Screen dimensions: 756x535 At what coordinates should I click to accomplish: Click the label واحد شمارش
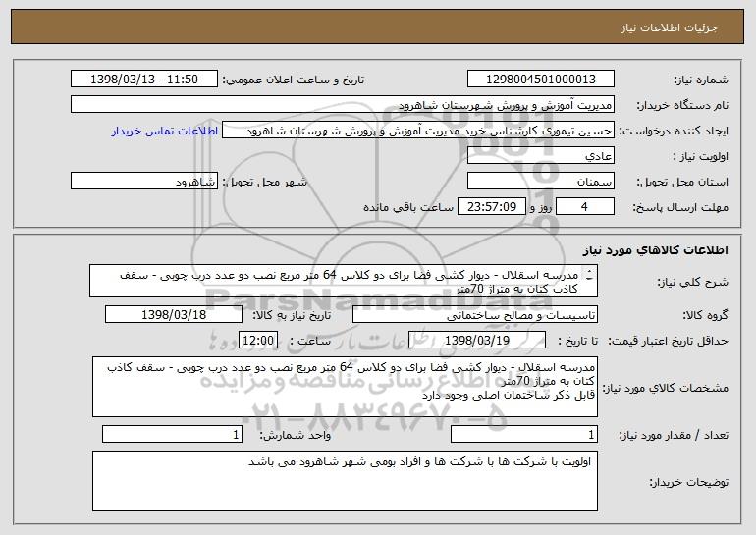pyautogui.click(x=296, y=435)
